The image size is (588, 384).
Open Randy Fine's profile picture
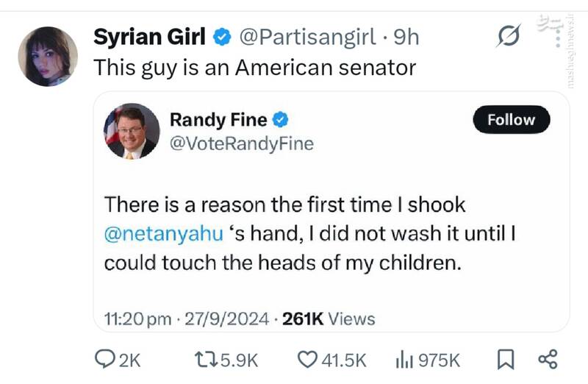(132, 131)
